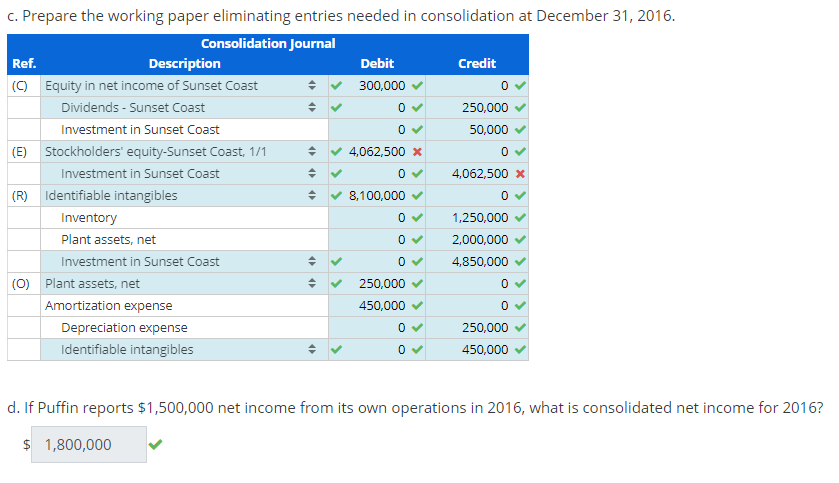Click green checkmark beside 300,000 debit
The width and height of the screenshot is (839, 483).
417,86
